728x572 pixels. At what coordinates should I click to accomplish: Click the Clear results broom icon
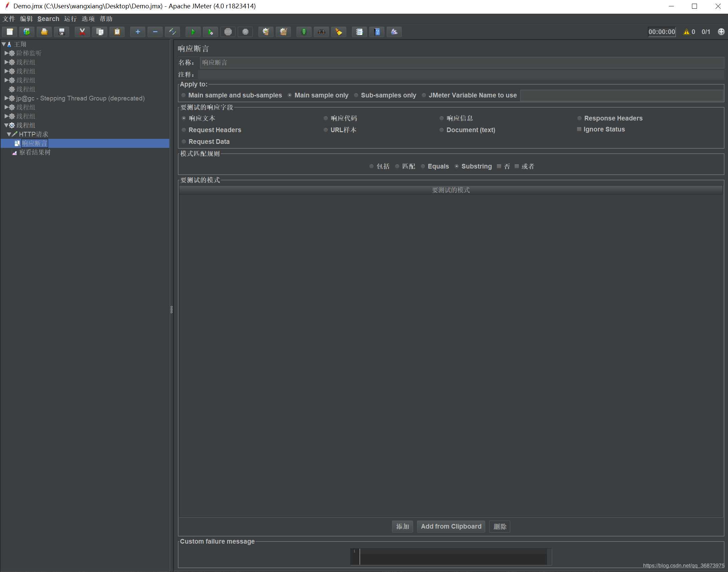[266, 32]
